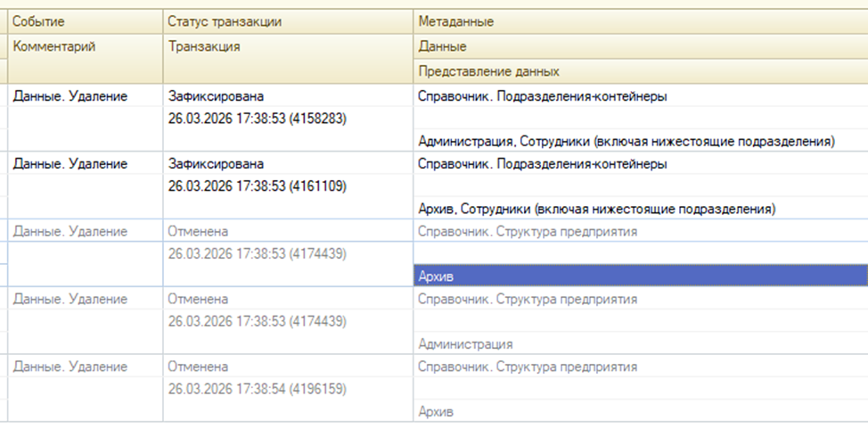The height and width of the screenshot is (446, 868).
Task: Select the "Архив, Сотрудники" data representation cell
Action: pos(596,209)
